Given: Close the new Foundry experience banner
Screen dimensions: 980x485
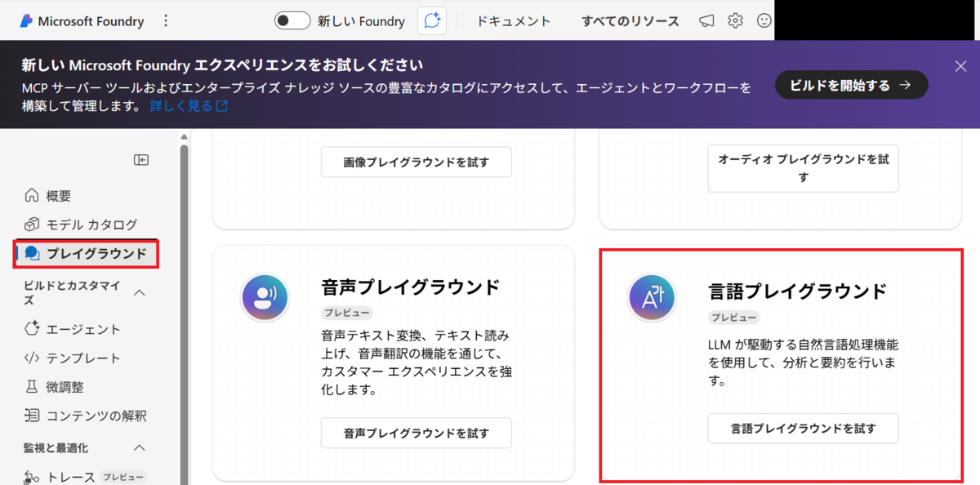Looking at the screenshot, I should click(x=960, y=66).
